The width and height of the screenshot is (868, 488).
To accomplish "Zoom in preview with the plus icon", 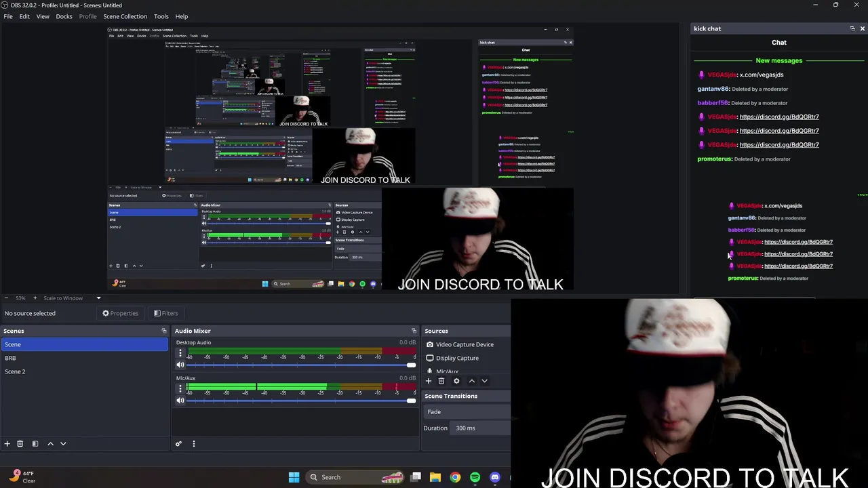I will coord(35,298).
